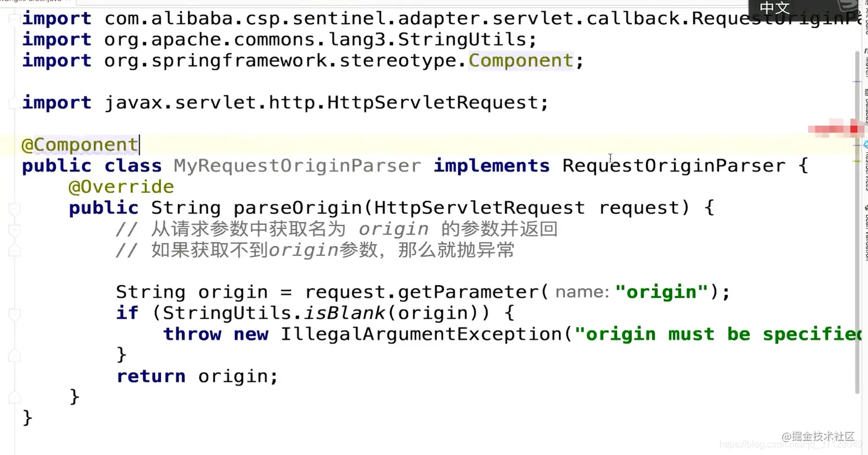Collapse the if statement fold marker
The image size is (868, 455).
pos(14,314)
